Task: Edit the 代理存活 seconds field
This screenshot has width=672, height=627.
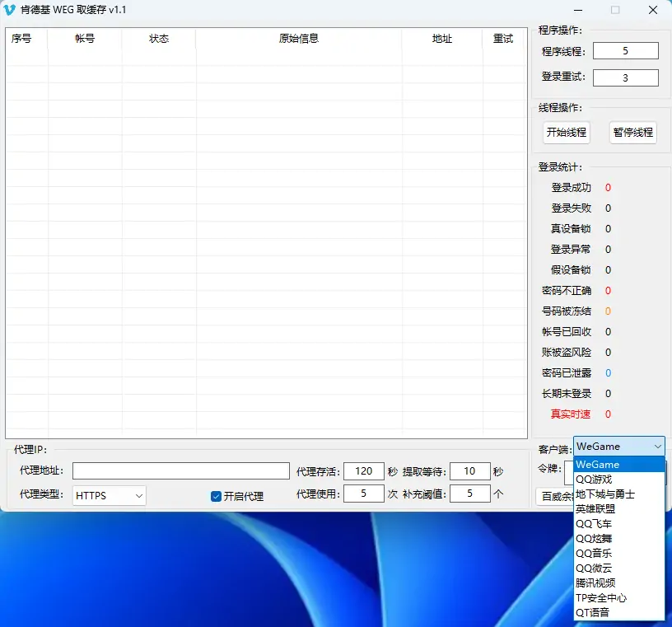Action: click(x=363, y=471)
